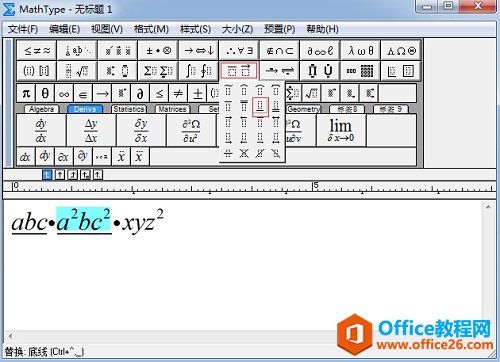Image resolution: width=500 pixels, height=362 pixels.
Task: Insert the not-equal symbol from small bar
Action: [x=178, y=93]
